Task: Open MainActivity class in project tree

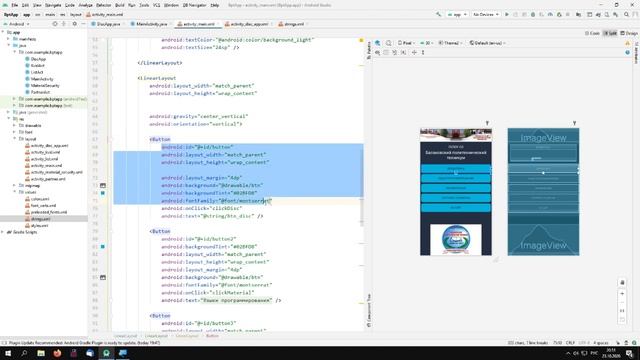Action: pos(42,79)
